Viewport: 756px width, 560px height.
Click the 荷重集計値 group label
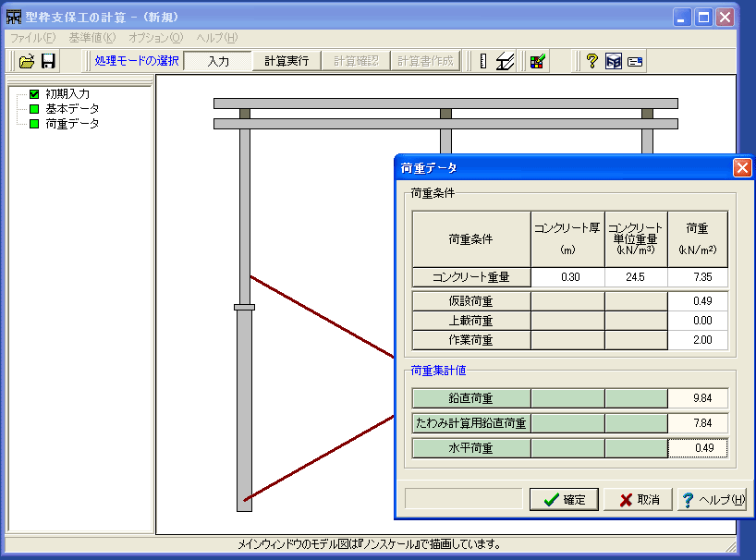tap(438, 371)
